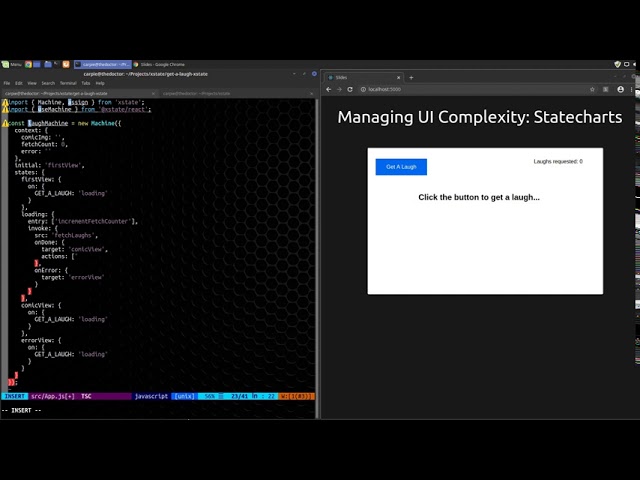Open the terminal Help menu
This screenshot has width=640, height=480.
[100, 83]
